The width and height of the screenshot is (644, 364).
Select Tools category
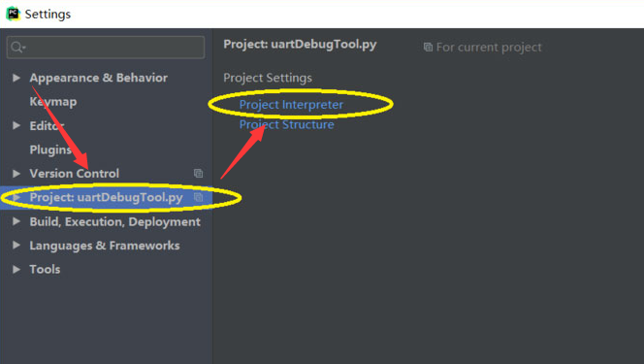(x=45, y=270)
